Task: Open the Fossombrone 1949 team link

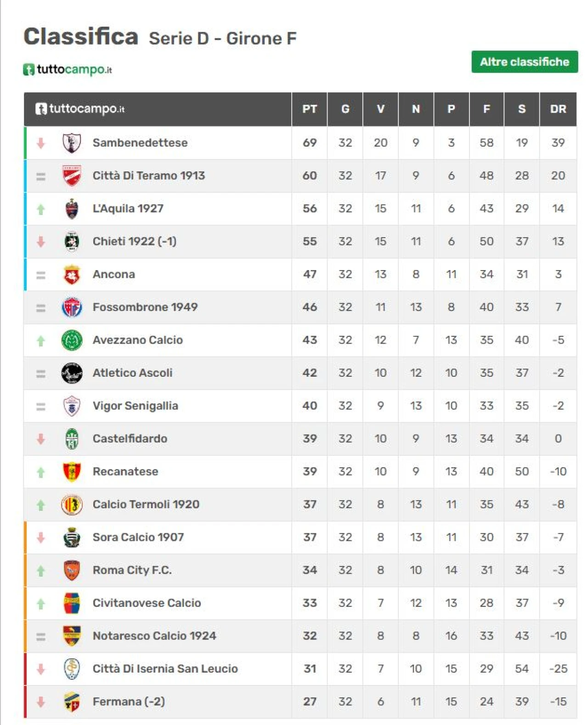Action: click(145, 307)
